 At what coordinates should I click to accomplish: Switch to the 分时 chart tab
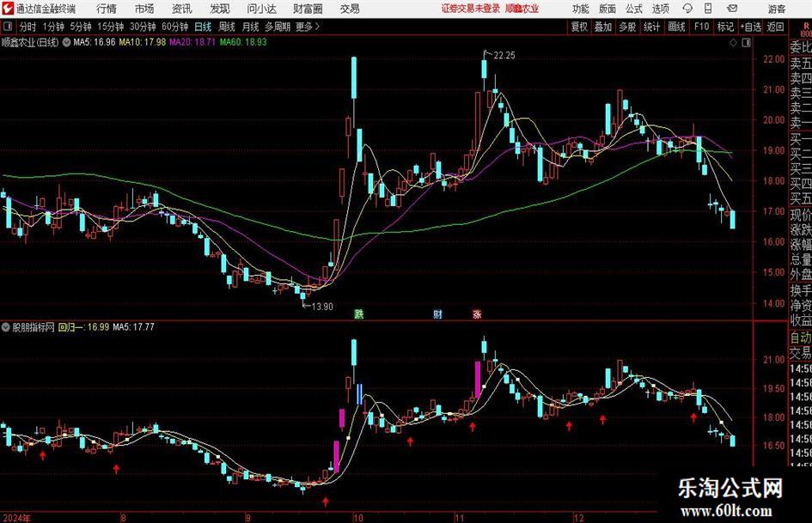point(27,27)
